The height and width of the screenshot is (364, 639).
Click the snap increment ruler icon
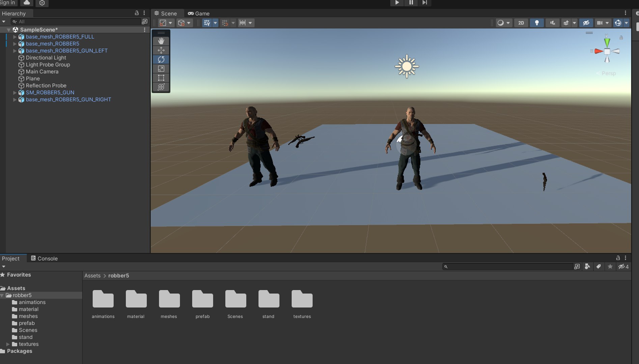point(243,23)
